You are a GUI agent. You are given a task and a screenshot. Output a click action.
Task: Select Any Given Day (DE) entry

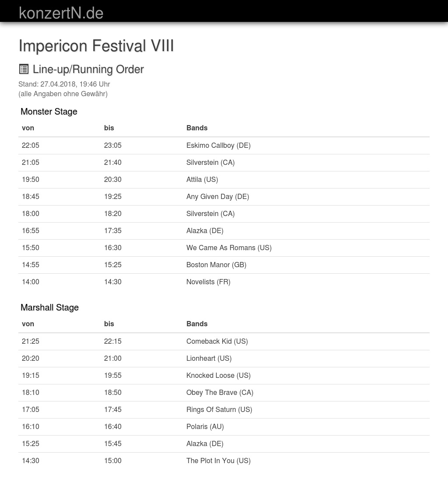[x=217, y=196]
